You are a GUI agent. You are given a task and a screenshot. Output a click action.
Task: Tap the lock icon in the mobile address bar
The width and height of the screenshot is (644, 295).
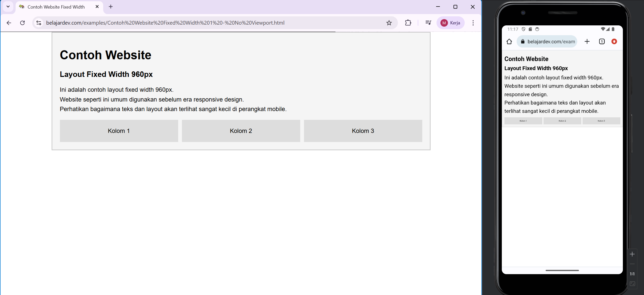[x=523, y=41]
